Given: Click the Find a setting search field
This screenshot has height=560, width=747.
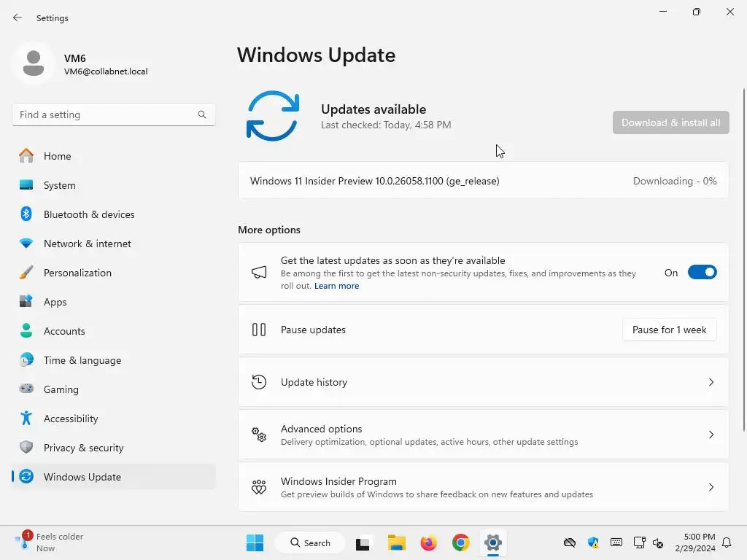Looking at the screenshot, I should (113, 114).
